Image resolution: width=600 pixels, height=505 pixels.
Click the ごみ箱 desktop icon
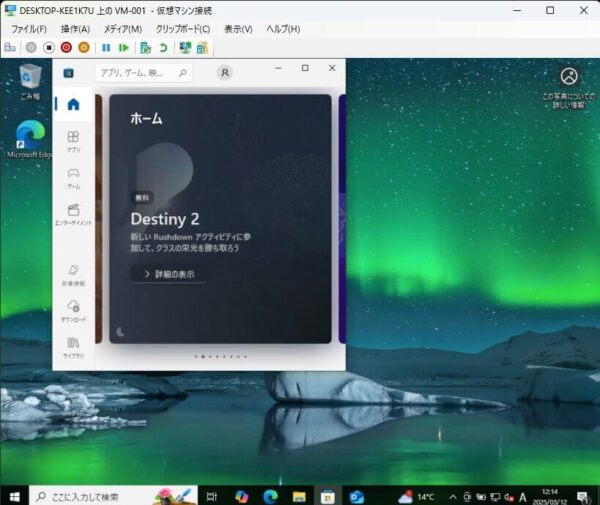coord(30,82)
